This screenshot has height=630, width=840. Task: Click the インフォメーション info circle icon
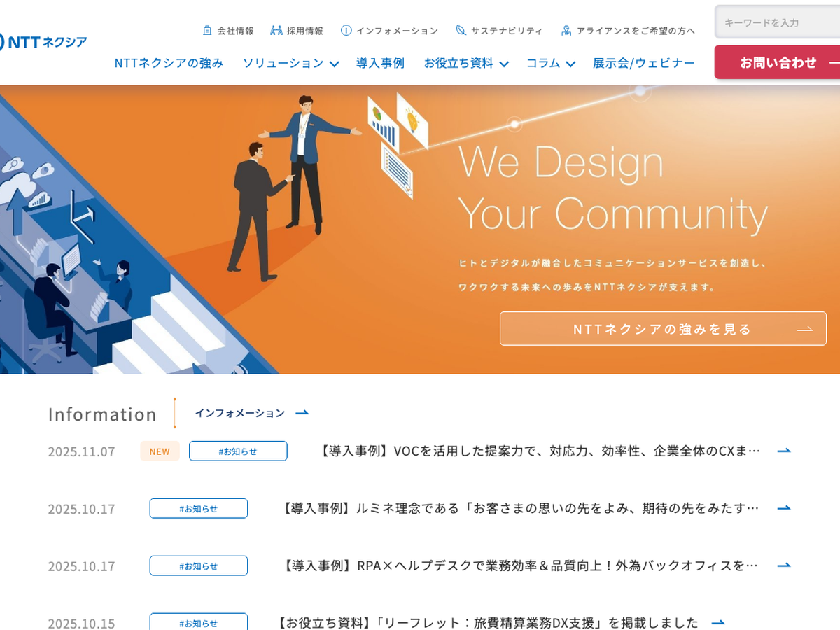coord(346,31)
